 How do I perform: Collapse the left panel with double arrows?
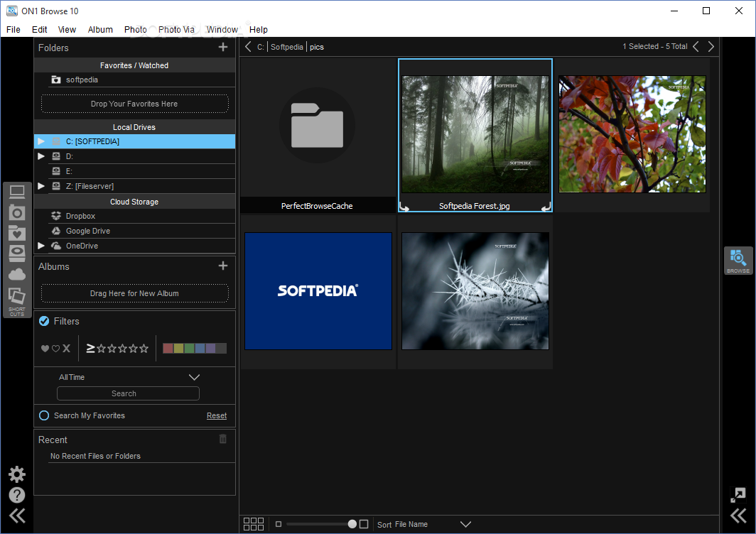17,516
